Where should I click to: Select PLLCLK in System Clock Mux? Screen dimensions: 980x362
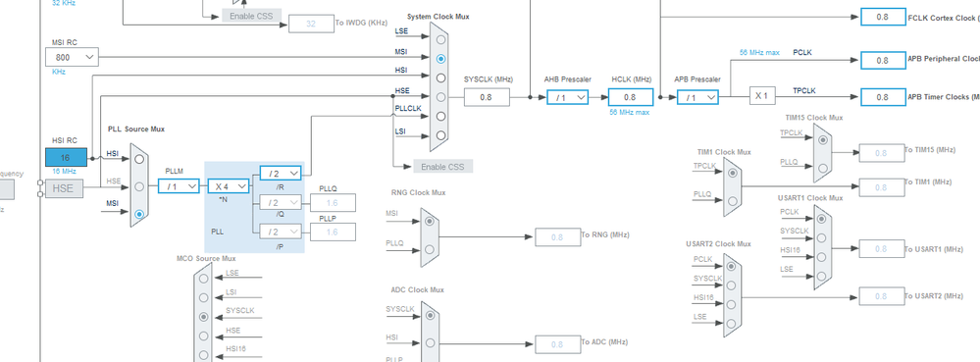[441, 117]
